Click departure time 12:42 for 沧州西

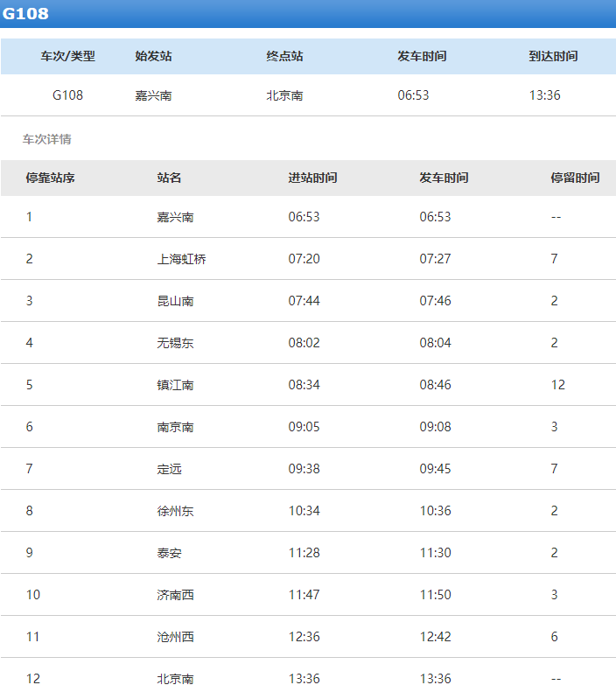[435, 636]
